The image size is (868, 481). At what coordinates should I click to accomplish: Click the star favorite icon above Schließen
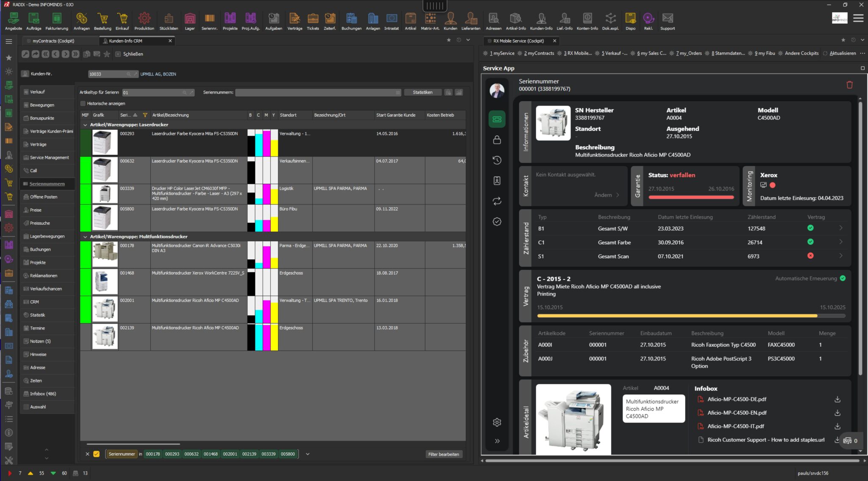pos(107,54)
